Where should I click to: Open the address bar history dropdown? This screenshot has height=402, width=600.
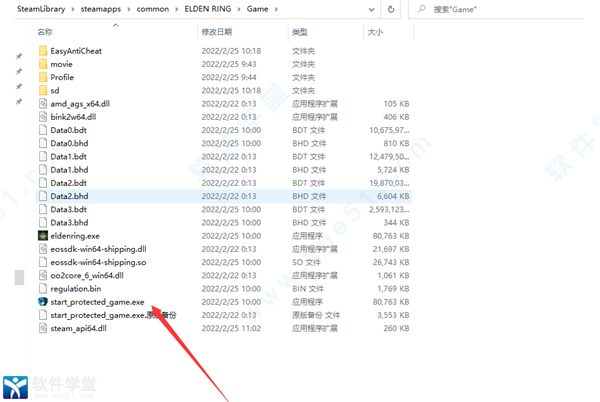tap(378, 9)
